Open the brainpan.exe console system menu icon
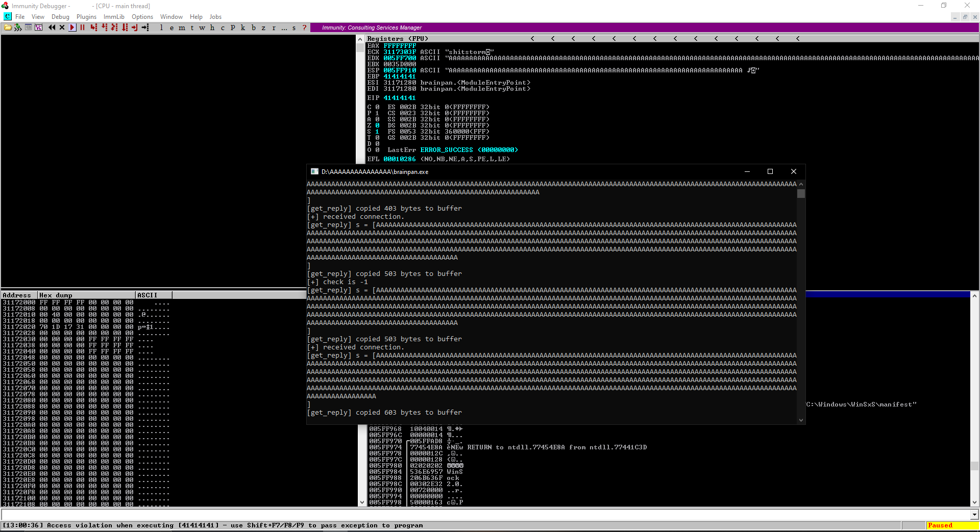The height and width of the screenshot is (532, 980). [314, 172]
